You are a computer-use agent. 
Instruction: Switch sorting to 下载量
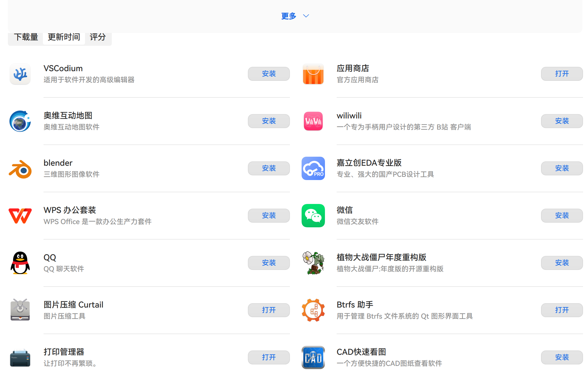(x=27, y=37)
